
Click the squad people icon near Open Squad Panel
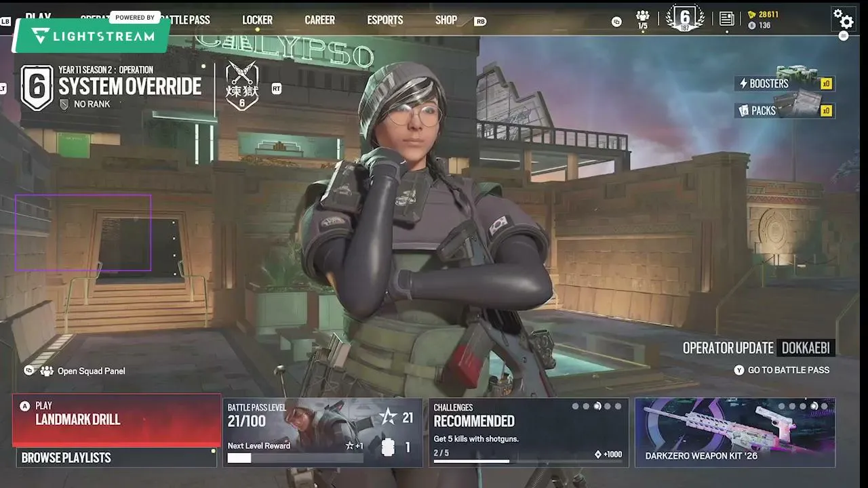pyautogui.click(x=47, y=371)
